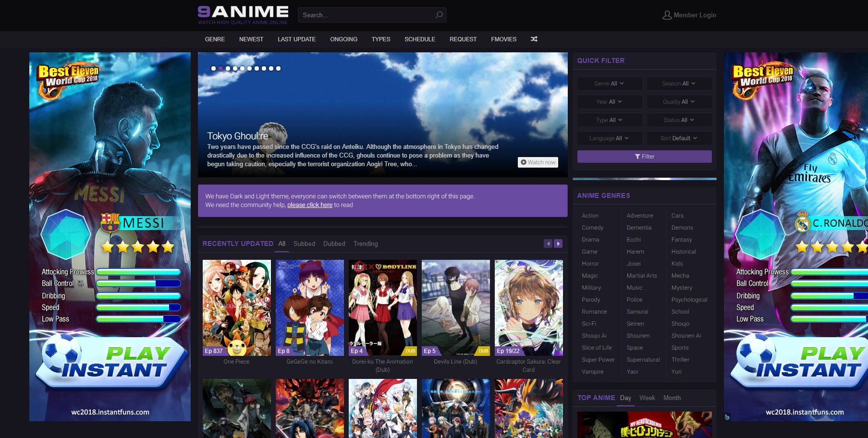Viewport: 868px width, 438px height.
Task: Select the first slider dot indicator
Action: [213, 68]
